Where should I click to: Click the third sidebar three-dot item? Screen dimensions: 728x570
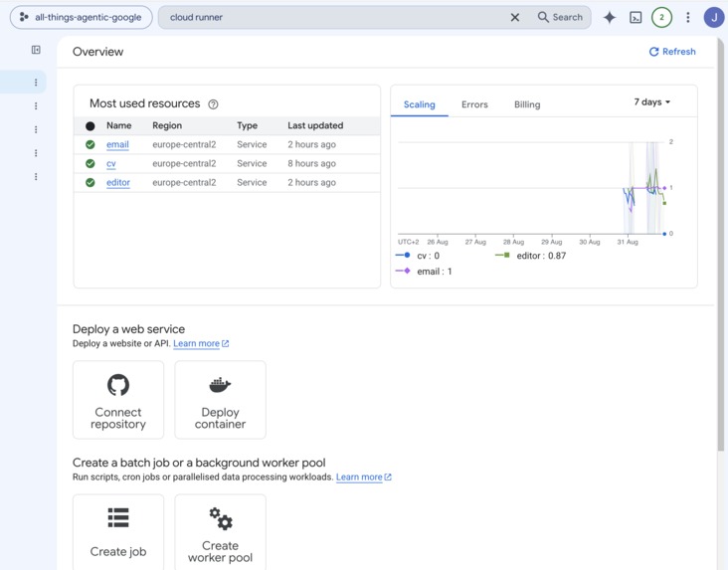pos(36,129)
